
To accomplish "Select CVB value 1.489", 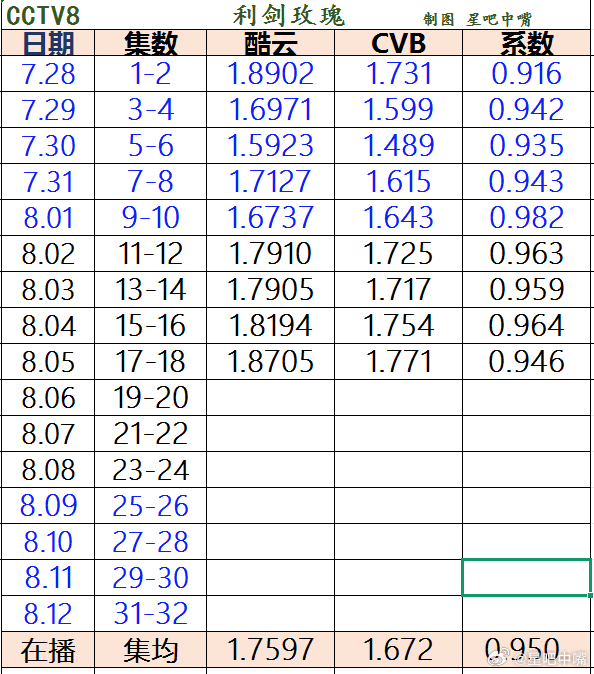I will click(398, 145).
